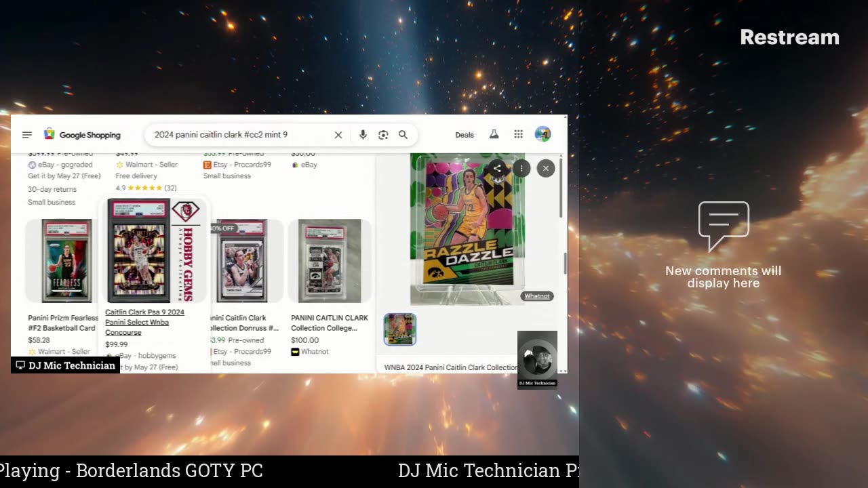Click inside the search query field

click(241, 135)
